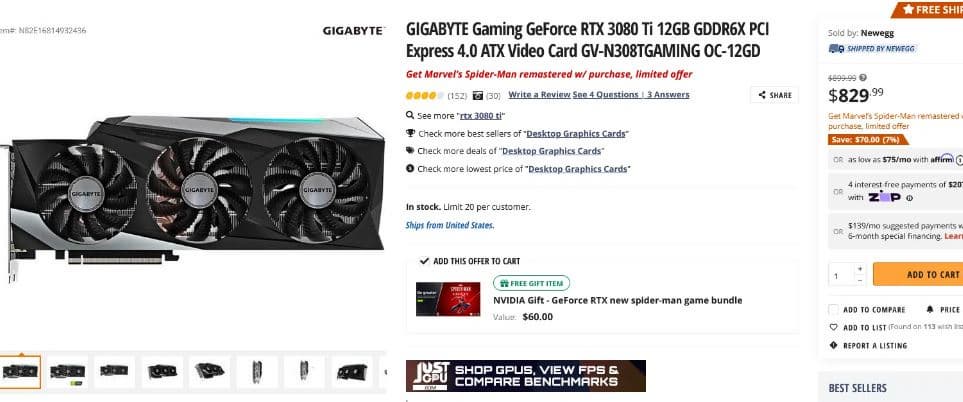
Task: Click the Add to Cart button
Action: coord(918,274)
